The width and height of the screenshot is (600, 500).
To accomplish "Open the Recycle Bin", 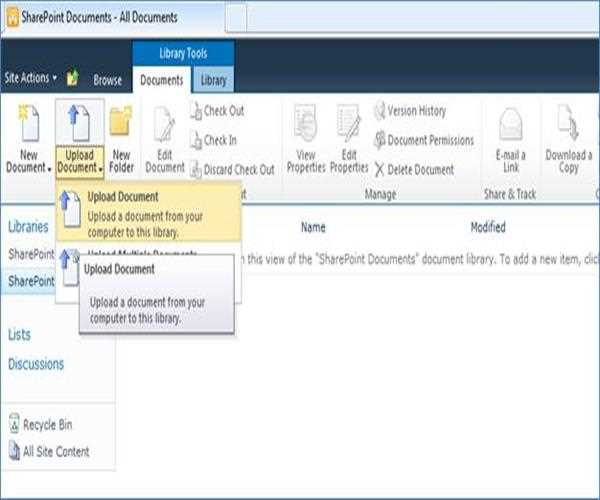I will click(x=46, y=425).
